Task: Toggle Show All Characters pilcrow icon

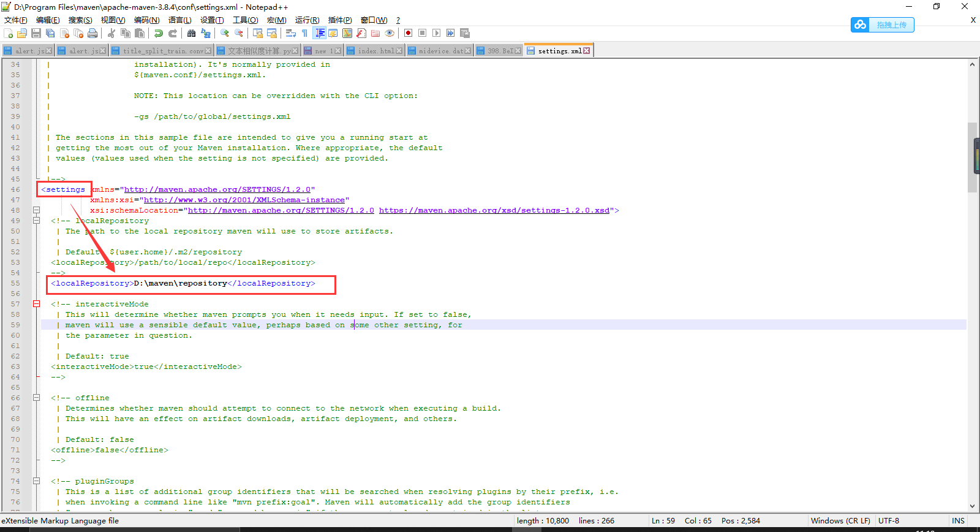Action: point(305,33)
